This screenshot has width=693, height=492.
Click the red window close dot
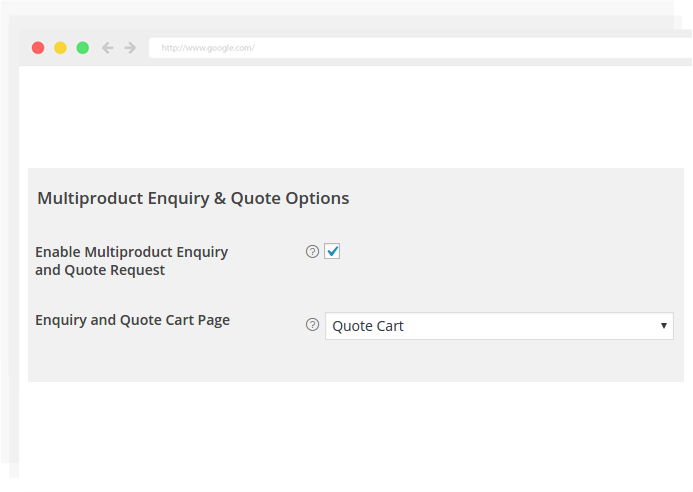coord(38,48)
